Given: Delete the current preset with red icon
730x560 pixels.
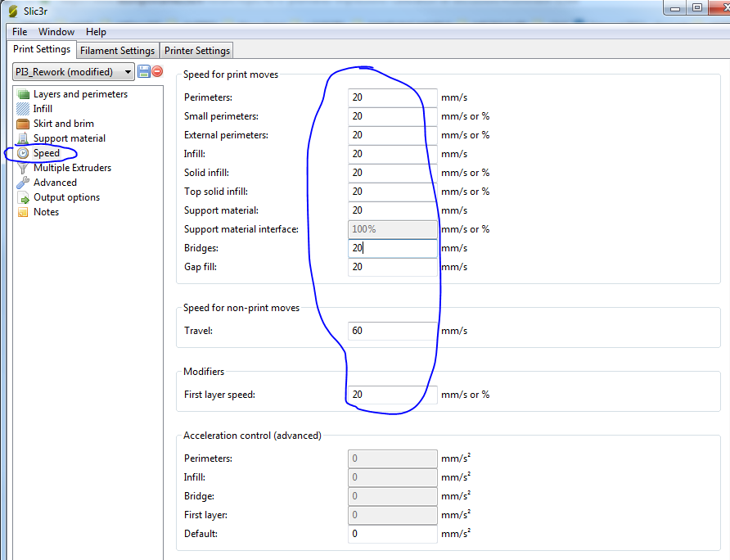Looking at the screenshot, I should (157, 71).
